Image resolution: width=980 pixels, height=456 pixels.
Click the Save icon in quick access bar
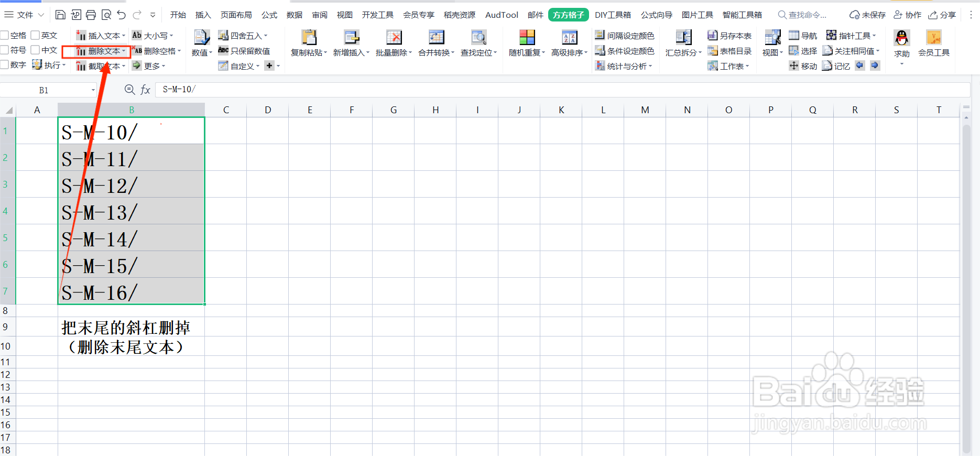(60, 15)
